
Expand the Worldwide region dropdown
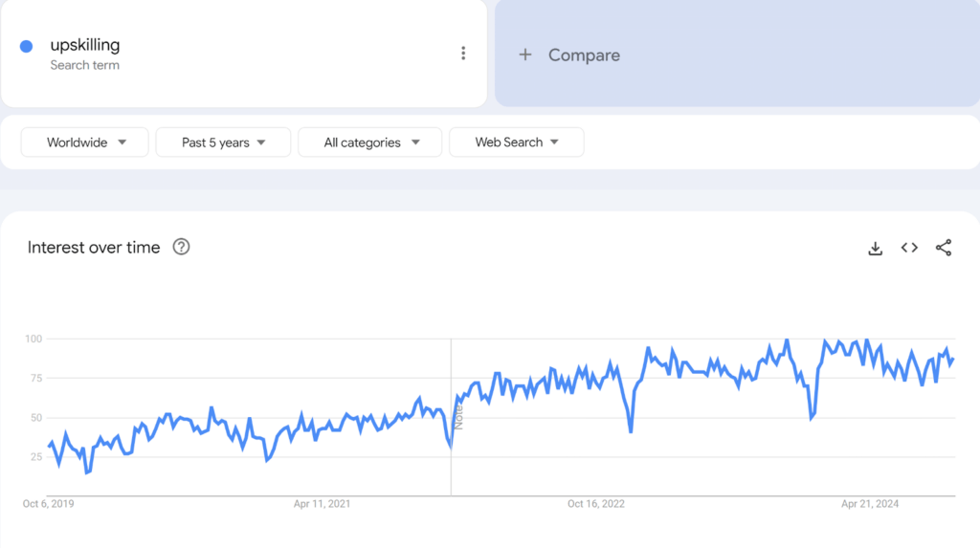coord(86,142)
